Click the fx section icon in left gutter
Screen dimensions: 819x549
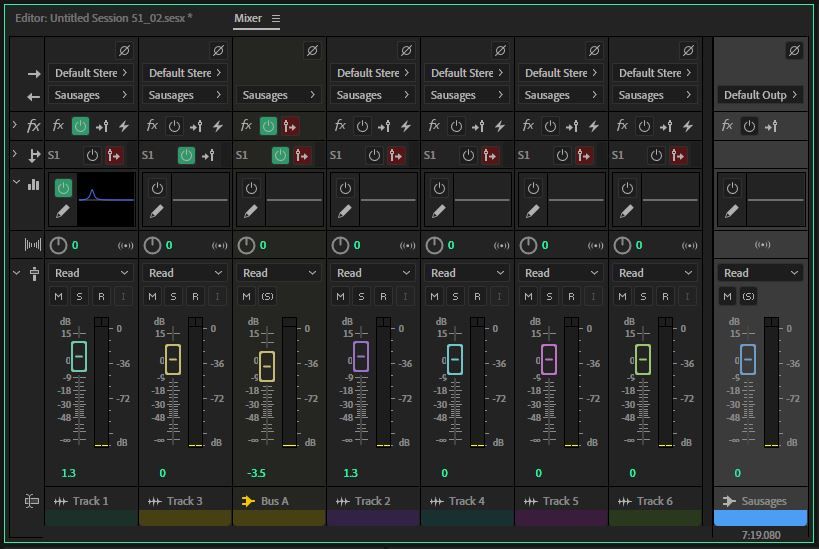(33, 126)
